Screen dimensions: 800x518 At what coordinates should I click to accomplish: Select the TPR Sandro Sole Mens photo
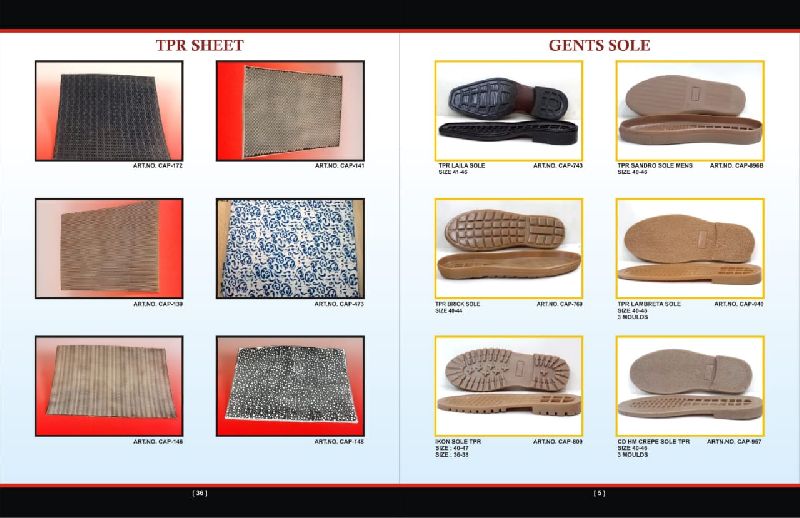click(690, 110)
